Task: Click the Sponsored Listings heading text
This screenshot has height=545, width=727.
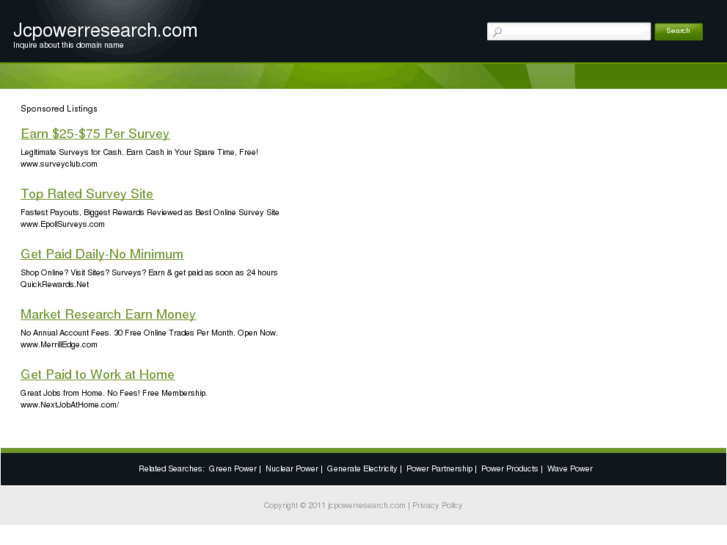Action: 59,109
